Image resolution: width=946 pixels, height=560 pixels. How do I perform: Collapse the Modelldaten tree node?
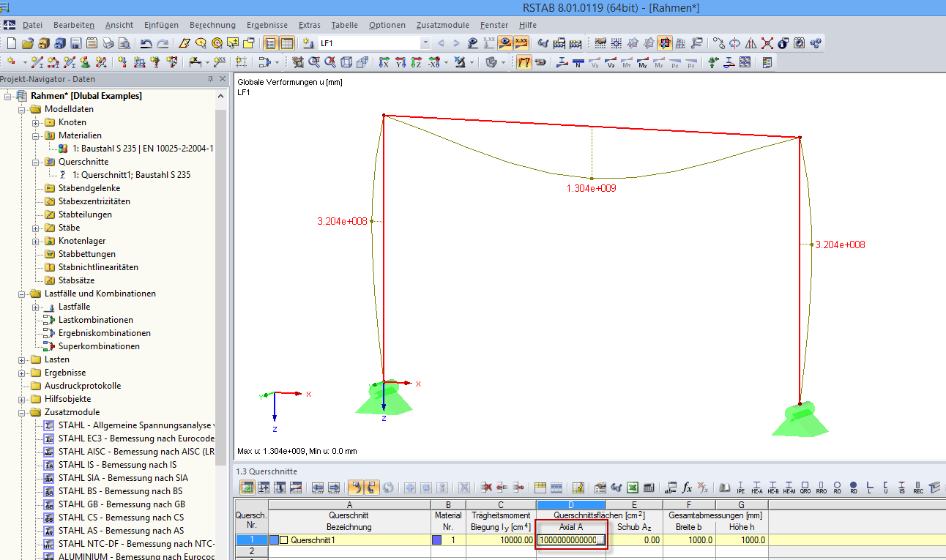coord(21,109)
